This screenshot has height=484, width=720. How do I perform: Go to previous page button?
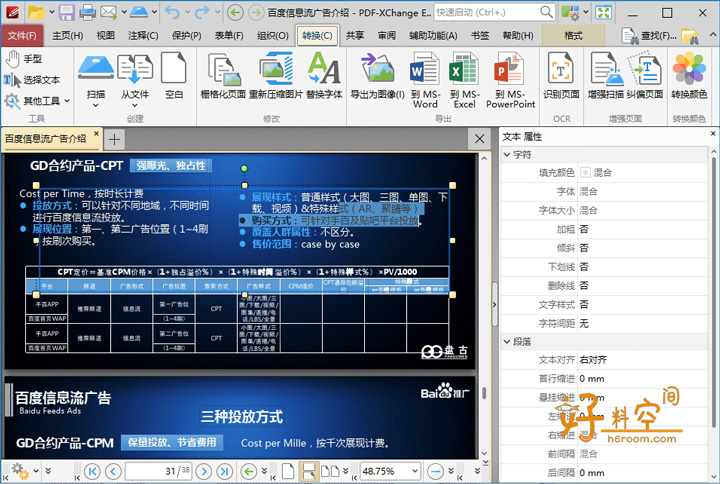tap(113, 471)
